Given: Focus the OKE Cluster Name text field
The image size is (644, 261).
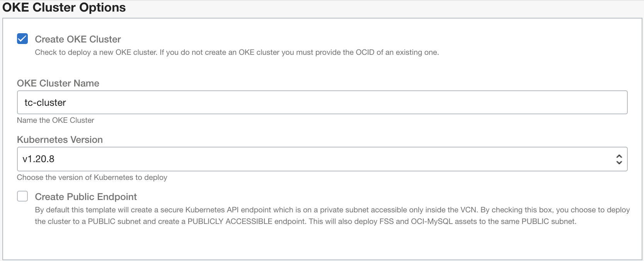Looking at the screenshot, I should tap(322, 102).
